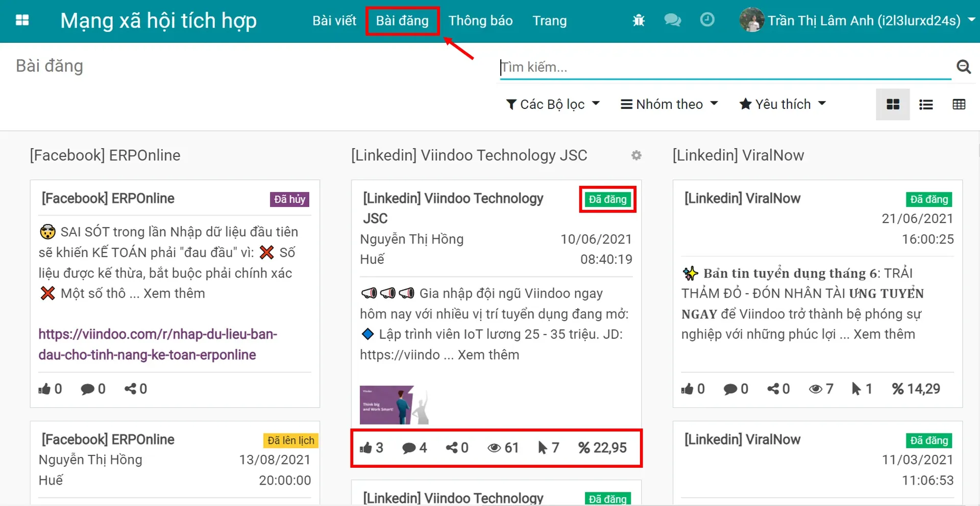This screenshot has width=980, height=506.
Task: Click Nguyễn Thị Hồng Huế on Viindoo post
Action: pos(411,249)
